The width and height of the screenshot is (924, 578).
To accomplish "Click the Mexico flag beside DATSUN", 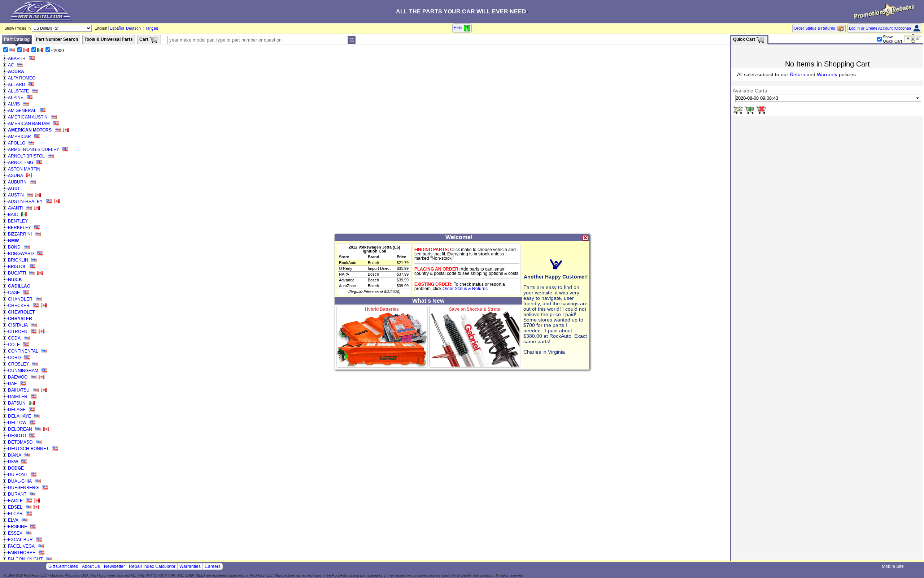I will pos(32,403).
